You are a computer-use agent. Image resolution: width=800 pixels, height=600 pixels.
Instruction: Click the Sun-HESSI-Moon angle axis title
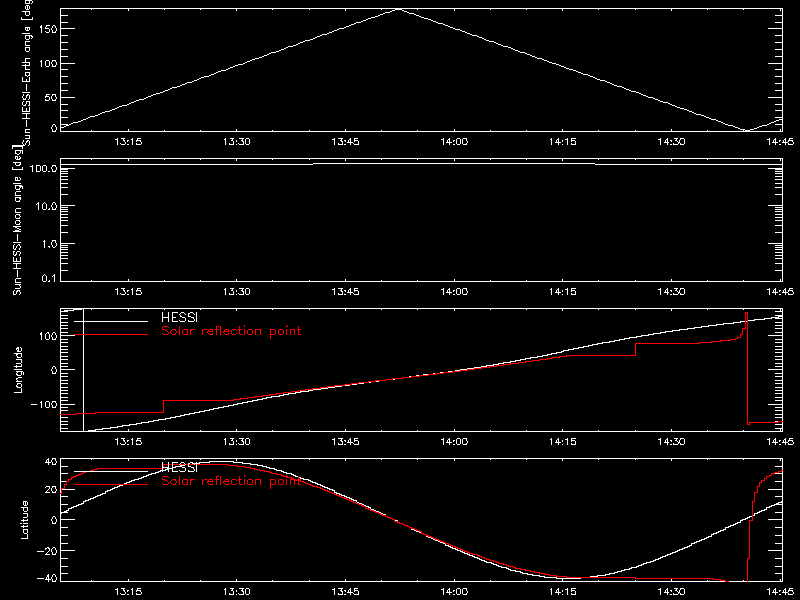pos(18,220)
